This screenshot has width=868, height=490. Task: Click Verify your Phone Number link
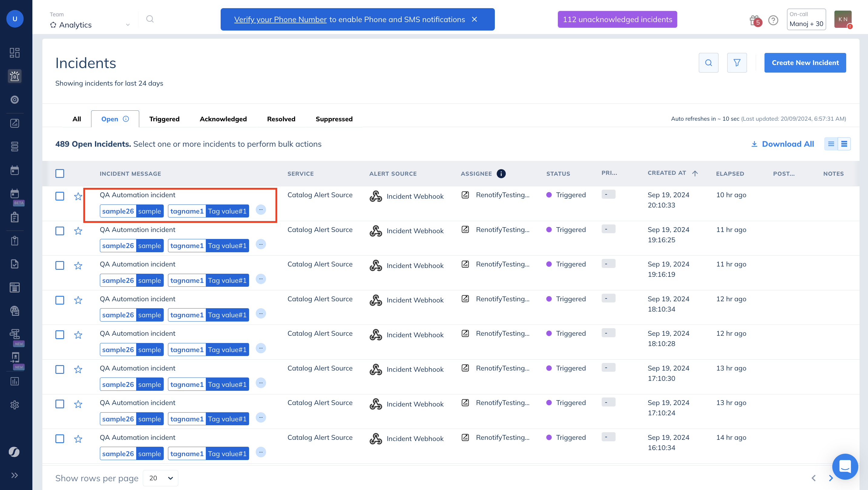(280, 20)
